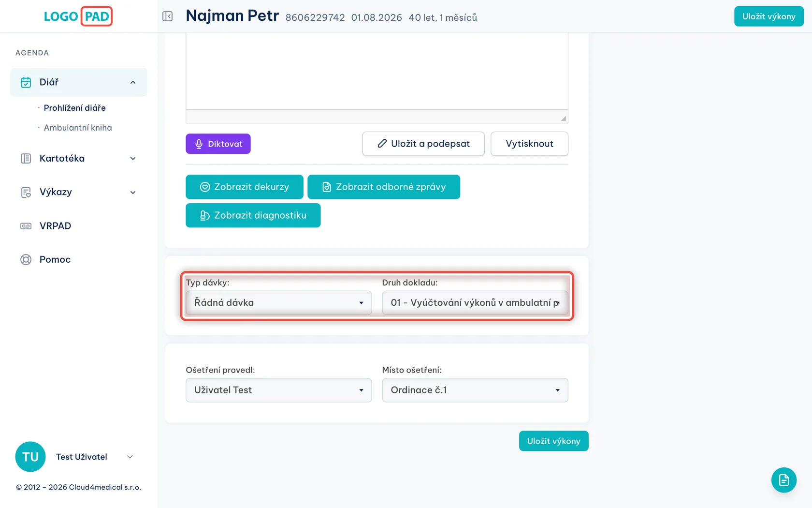Collapse the sidebar using the panel icon
812x508 pixels.
click(x=168, y=16)
